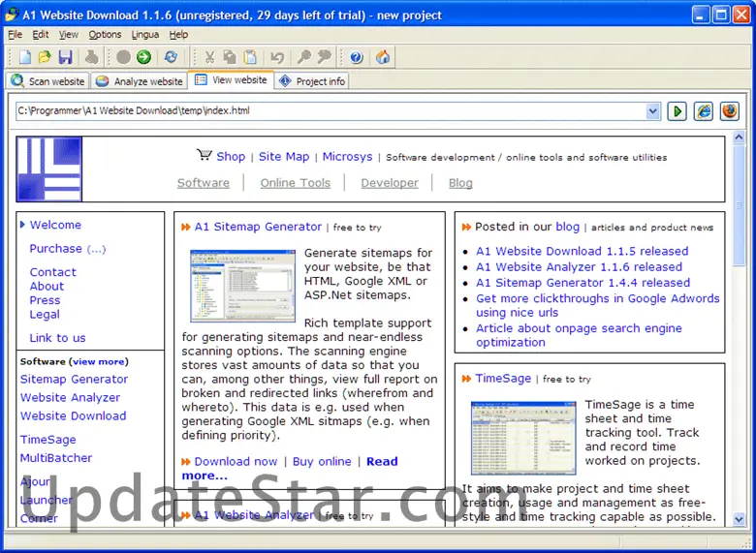The height and width of the screenshot is (553, 756).
Task: Open page in Internet Explorer icon
Action: tap(704, 111)
